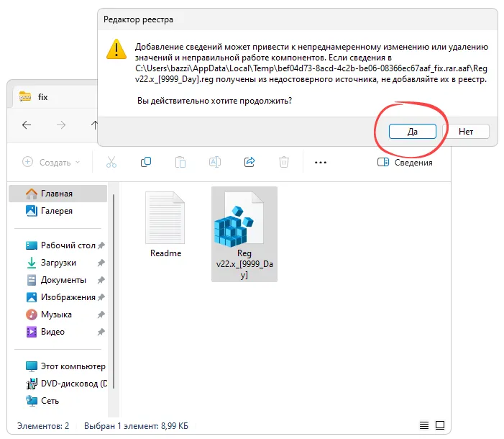The image size is (504, 439).
Task: Unpin Изображения via pin icon
Action: 101,297
